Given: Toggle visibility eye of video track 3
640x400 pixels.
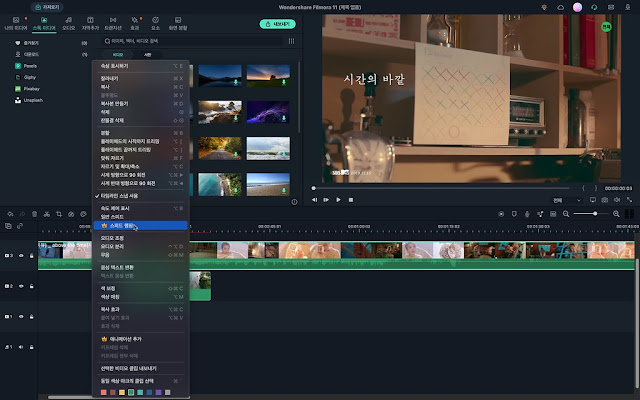Looking at the screenshot, I should (x=21, y=256).
